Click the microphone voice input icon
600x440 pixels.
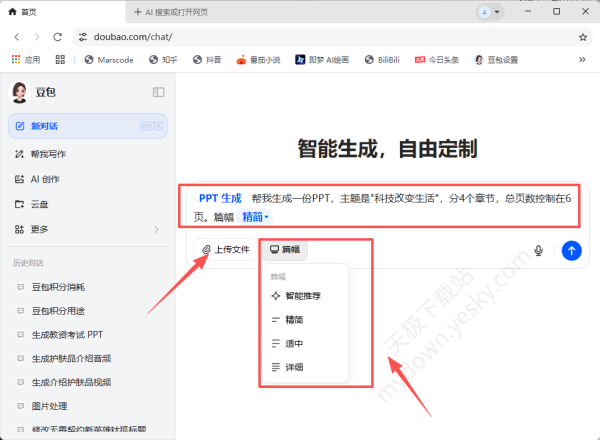pos(539,250)
